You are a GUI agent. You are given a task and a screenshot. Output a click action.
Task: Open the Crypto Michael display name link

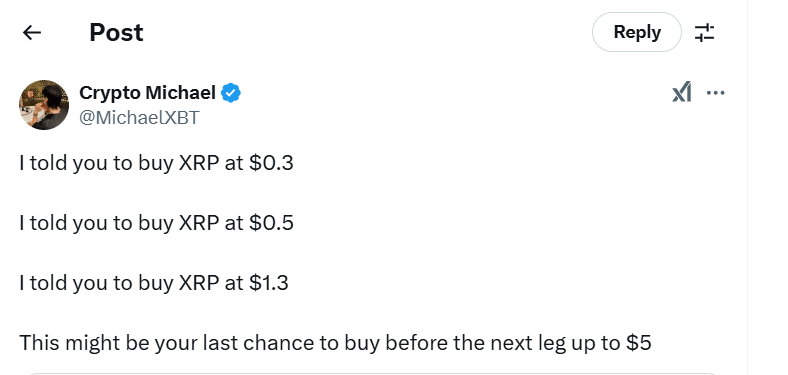[147, 93]
